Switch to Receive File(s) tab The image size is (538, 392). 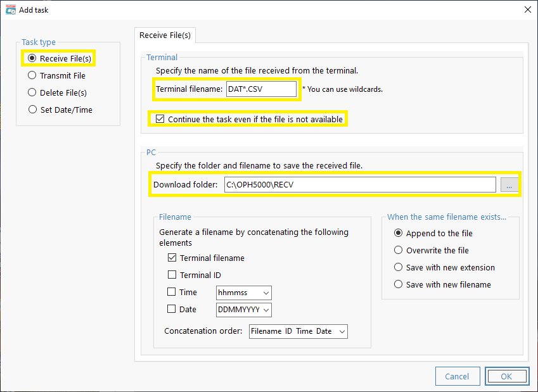click(165, 35)
